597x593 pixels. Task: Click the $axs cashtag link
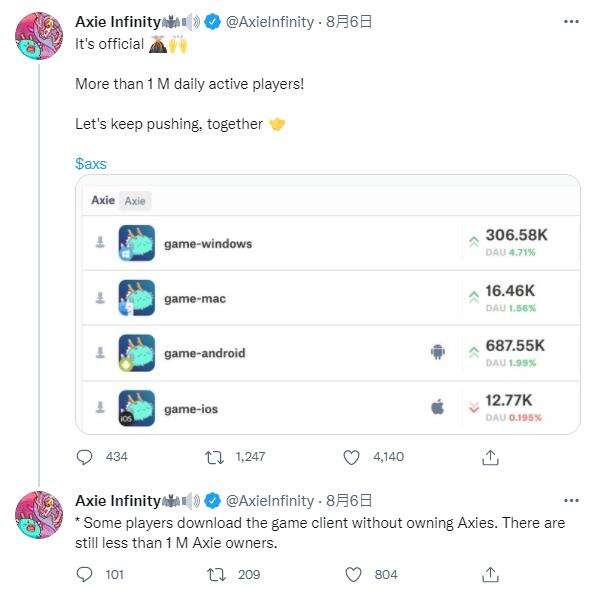(91, 164)
